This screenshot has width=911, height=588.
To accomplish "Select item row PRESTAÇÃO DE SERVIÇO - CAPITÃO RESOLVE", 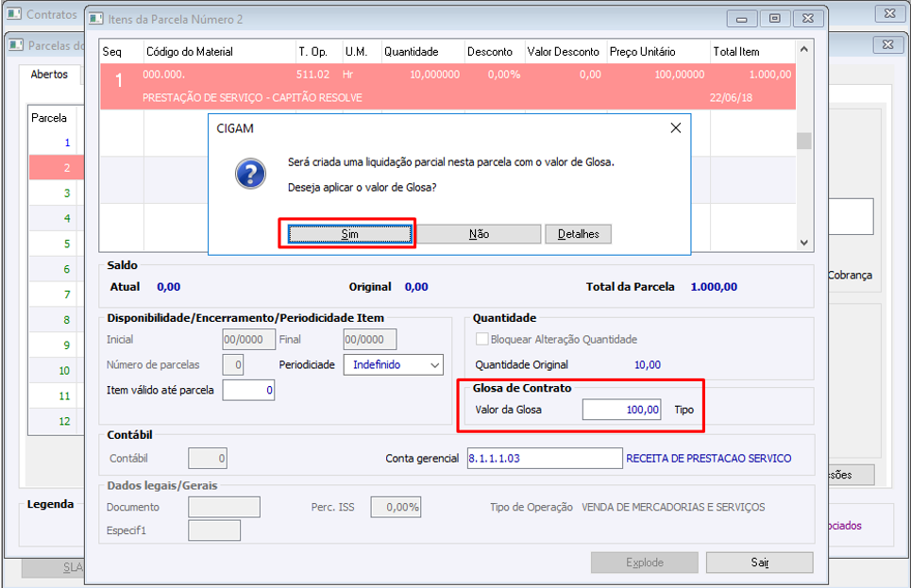I will (x=447, y=87).
